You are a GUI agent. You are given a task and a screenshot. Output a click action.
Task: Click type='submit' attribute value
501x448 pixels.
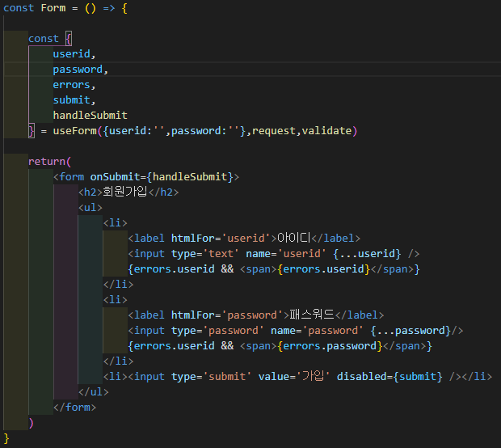[227, 376]
